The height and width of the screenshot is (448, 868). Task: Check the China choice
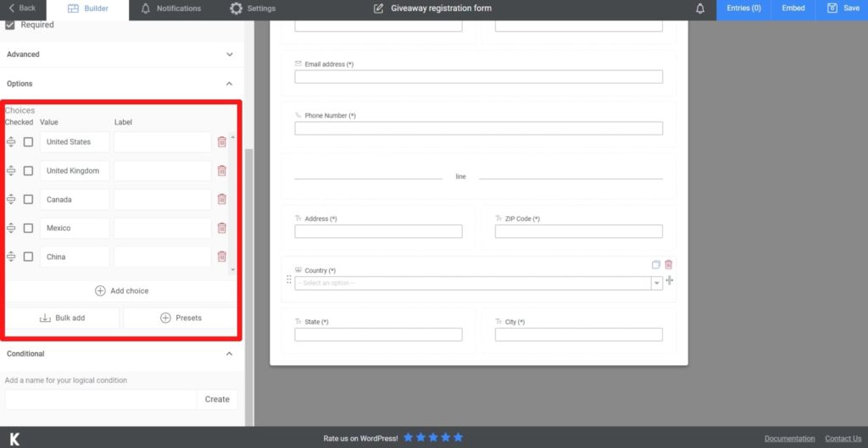[28, 257]
